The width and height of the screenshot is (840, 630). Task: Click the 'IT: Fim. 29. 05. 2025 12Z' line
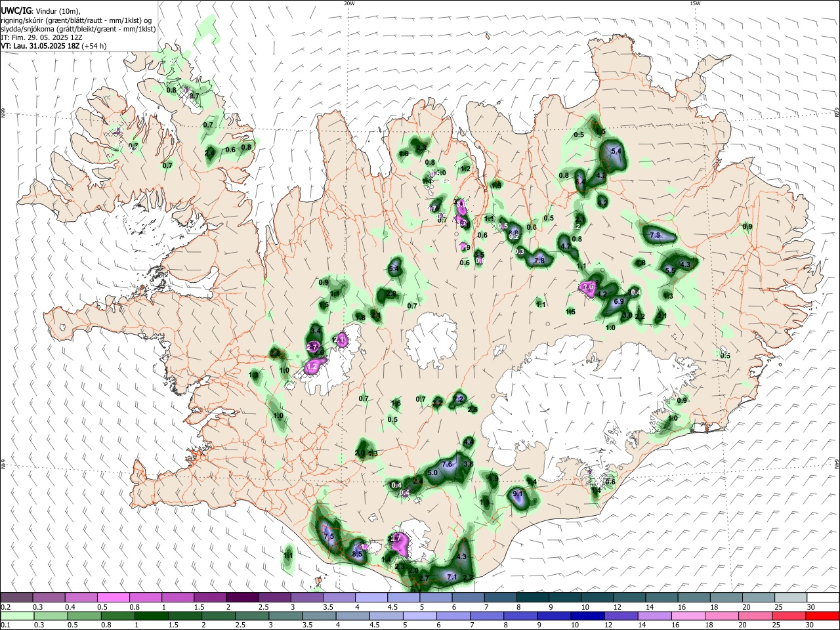point(41,38)
